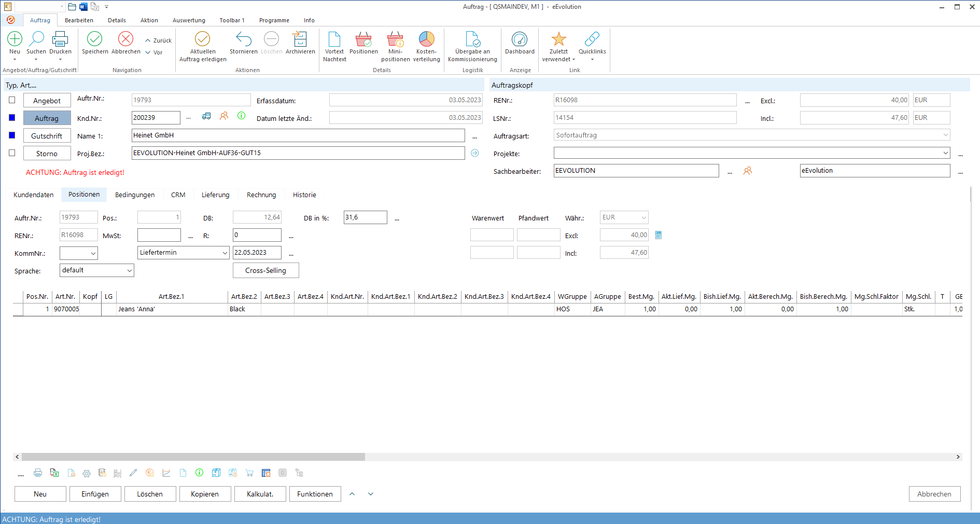Click the gear icon in bottom toolbar
Screen dimensions: 980x524
(87, 473)
